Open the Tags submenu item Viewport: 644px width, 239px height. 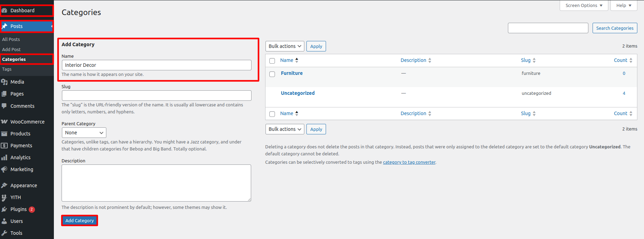(x=7, y=69)
